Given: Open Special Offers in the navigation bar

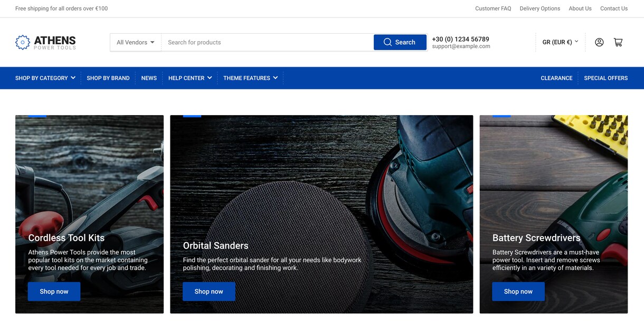Looking at the screenshot, I should click(x=606, y=78).
